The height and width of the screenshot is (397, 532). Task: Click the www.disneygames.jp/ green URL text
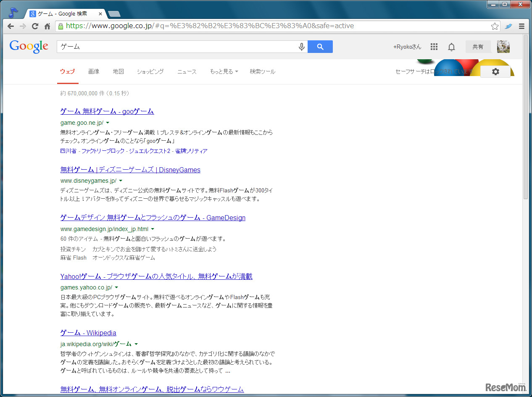click(88, 181)
